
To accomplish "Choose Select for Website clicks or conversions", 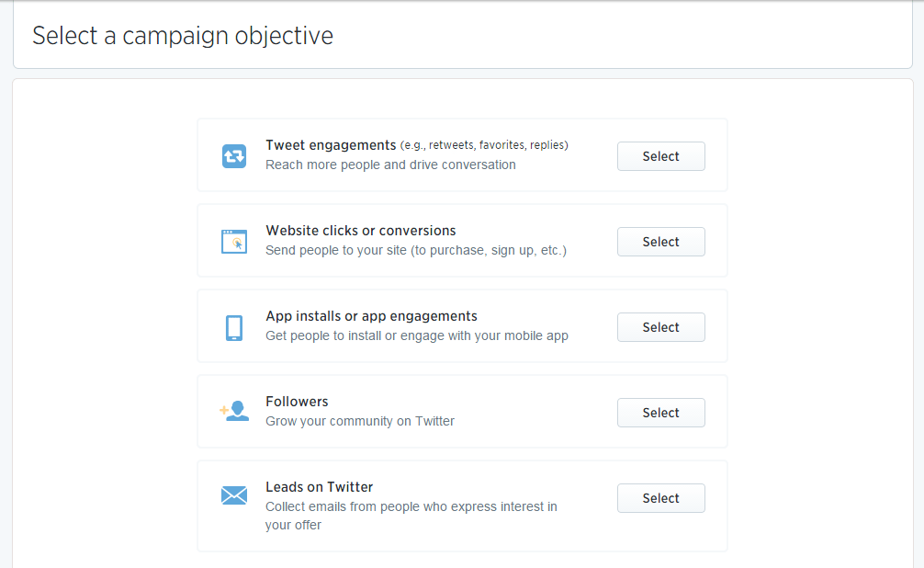I will [x=660, y=242].
